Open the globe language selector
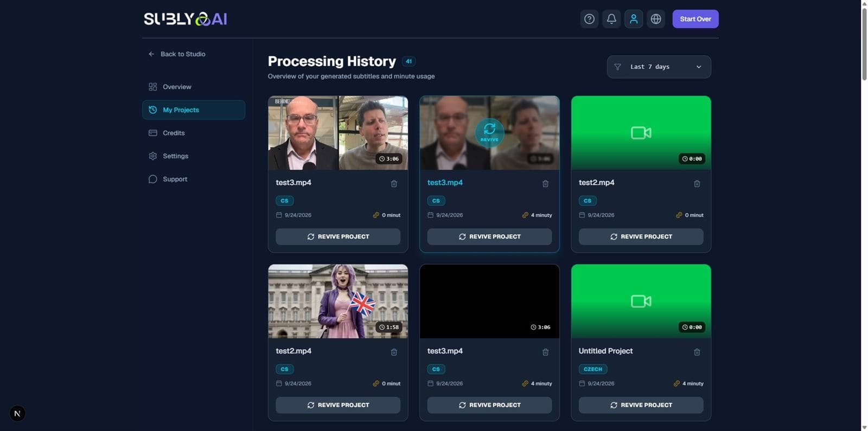The width and height of the screenshot is (868, 431). (x=656, y=19)
